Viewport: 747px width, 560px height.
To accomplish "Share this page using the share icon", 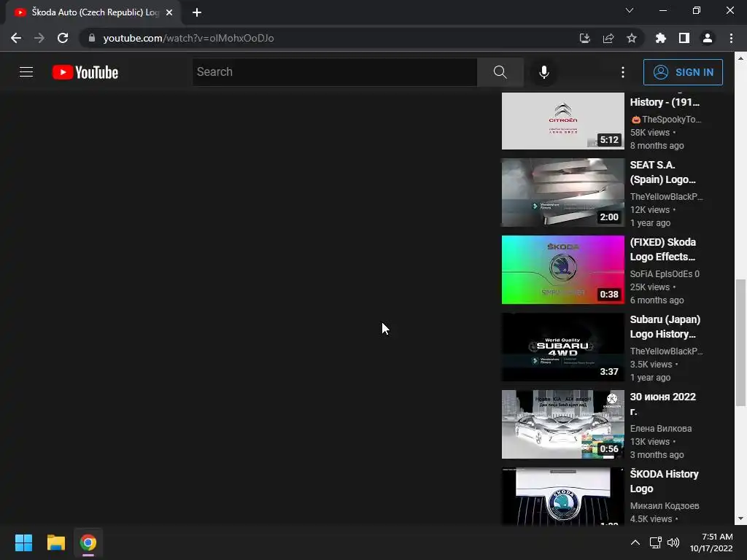I will [608, 38].
